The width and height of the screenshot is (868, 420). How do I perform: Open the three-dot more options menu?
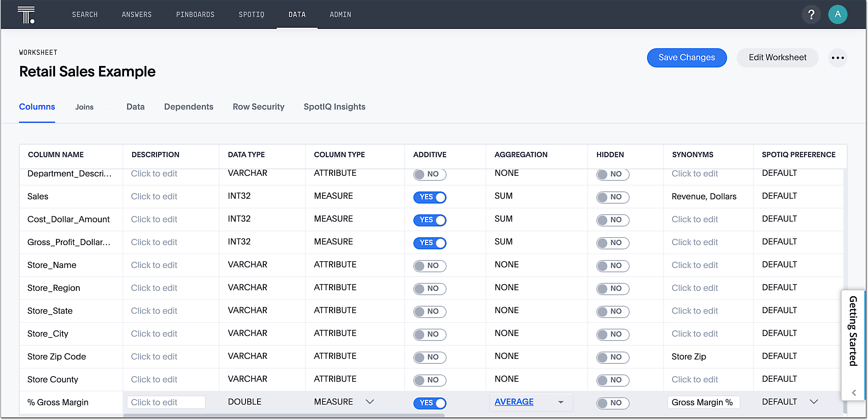coord(837,58)
